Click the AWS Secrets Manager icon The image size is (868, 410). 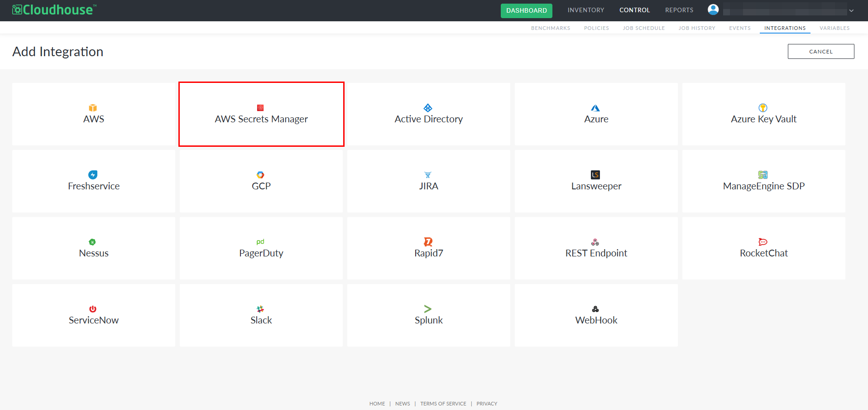tap(260, 108)
